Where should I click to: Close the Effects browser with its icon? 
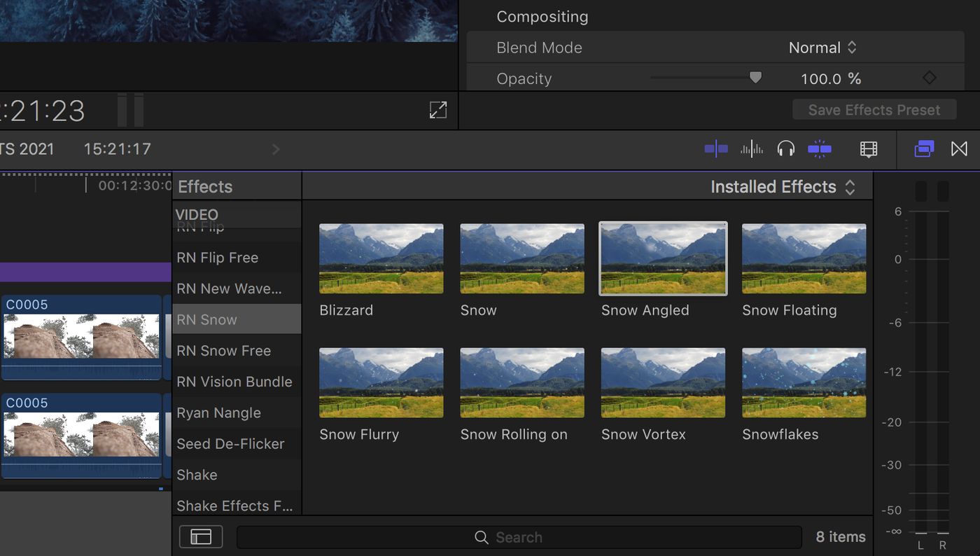coord(924,149)
